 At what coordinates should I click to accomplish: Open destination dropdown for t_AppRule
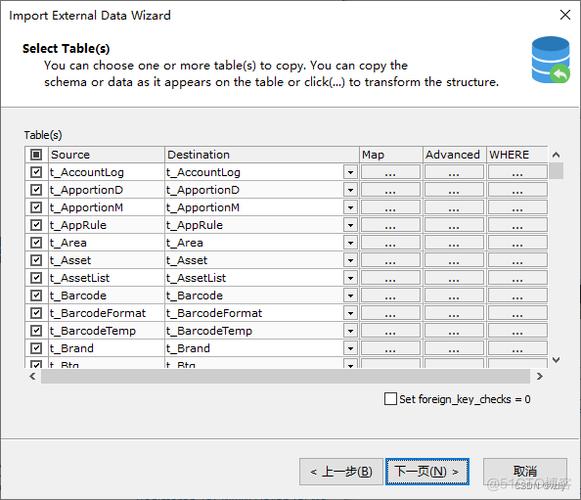coord(350,225)
